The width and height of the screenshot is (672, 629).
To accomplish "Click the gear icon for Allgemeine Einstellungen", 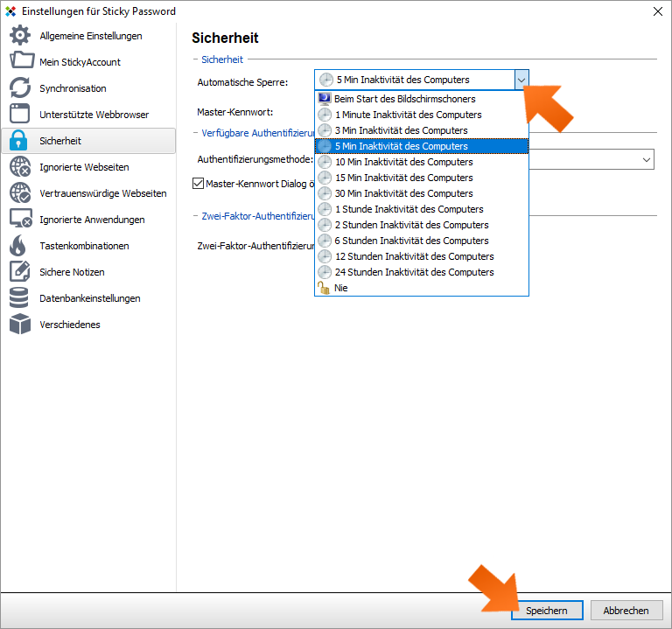I will (20, 36).
